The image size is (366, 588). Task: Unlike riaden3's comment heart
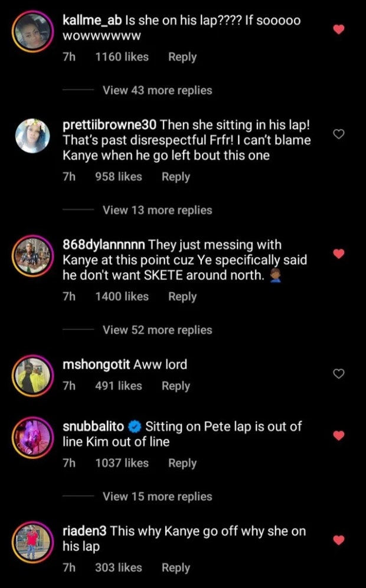pyautogui.click(x=338, y=540)
